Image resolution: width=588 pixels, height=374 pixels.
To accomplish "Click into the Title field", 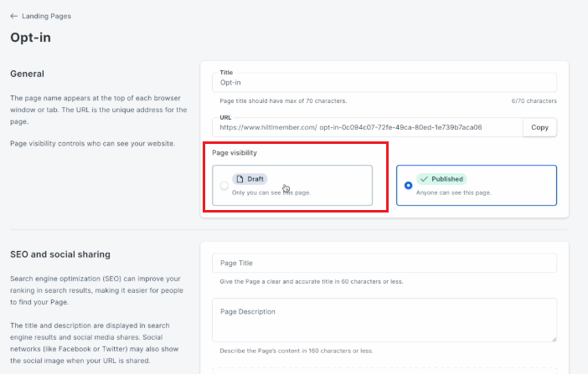I will [x=384, y=83].
